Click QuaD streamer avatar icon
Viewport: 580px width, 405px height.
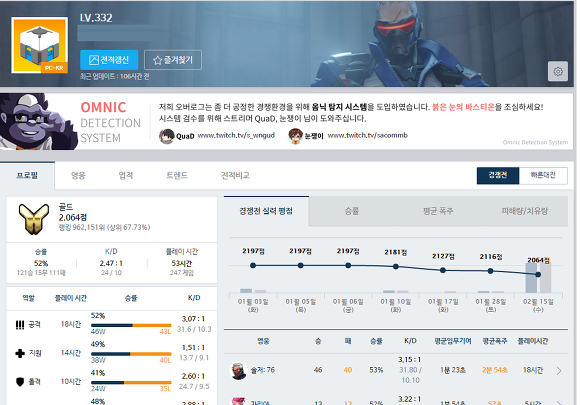tap(166, 136)
